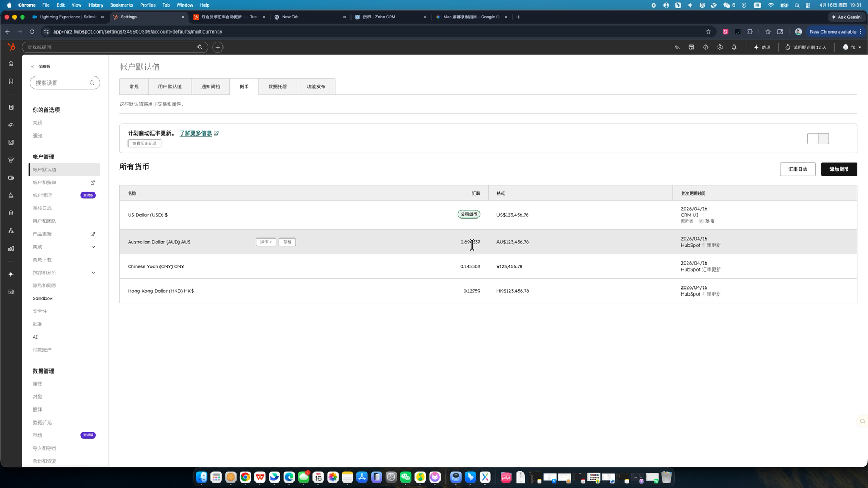Viewport: 868px width, 488px height.
Task: Open the Content icon in left rail
Action: tap(11, 143)
